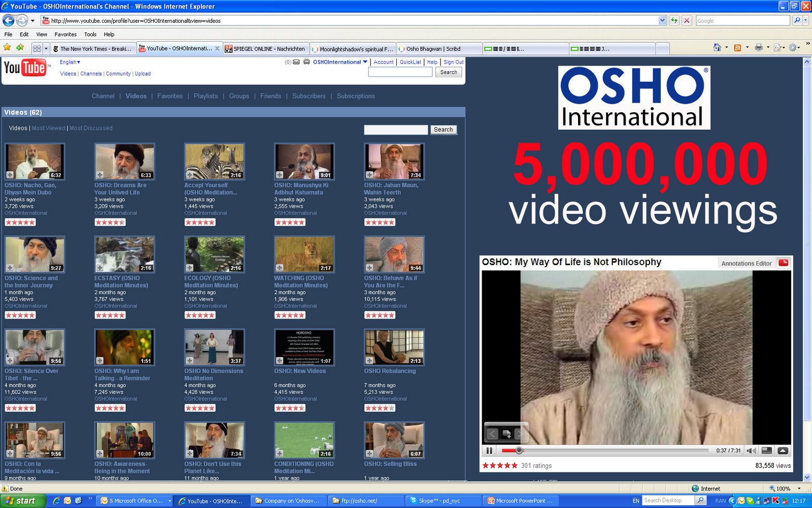812x508 pixels.
Task: Open the Print options dropdown arrow
Action: pos(768,47)
